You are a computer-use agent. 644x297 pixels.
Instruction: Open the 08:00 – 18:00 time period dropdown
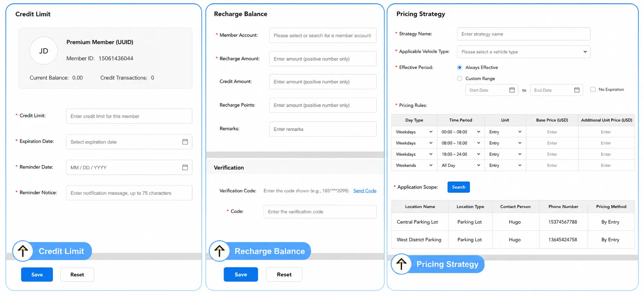pyautogui.click(x=461, y=143)
